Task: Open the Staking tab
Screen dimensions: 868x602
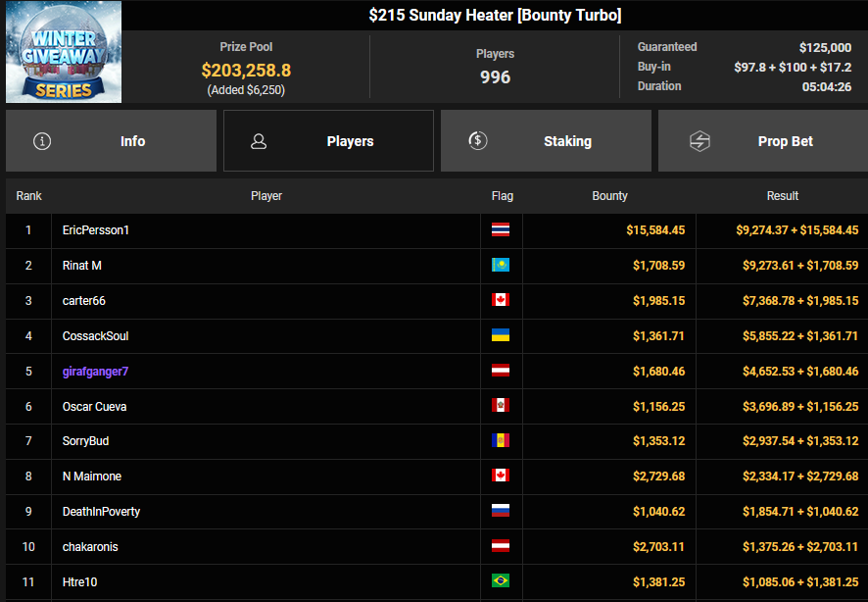Action: coord(546,141)
